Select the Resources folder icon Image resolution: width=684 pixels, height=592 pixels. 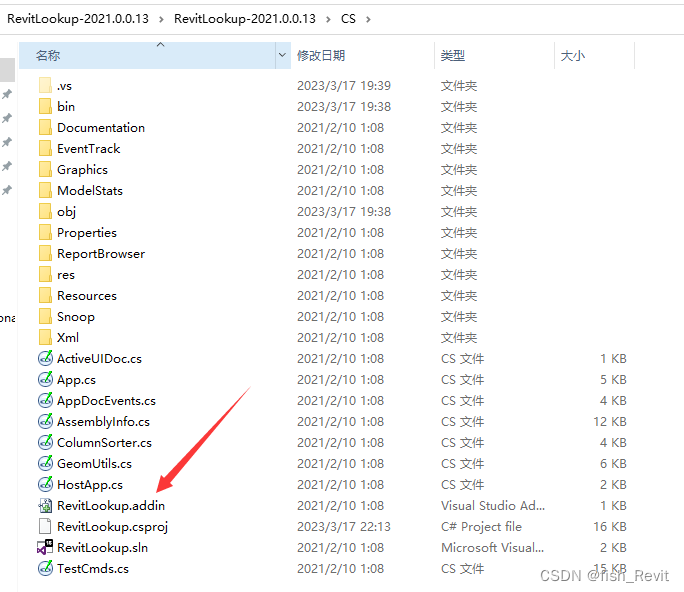45,295
